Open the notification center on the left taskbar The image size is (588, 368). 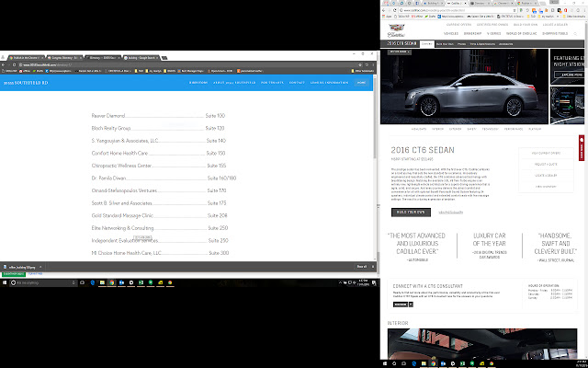374,282
